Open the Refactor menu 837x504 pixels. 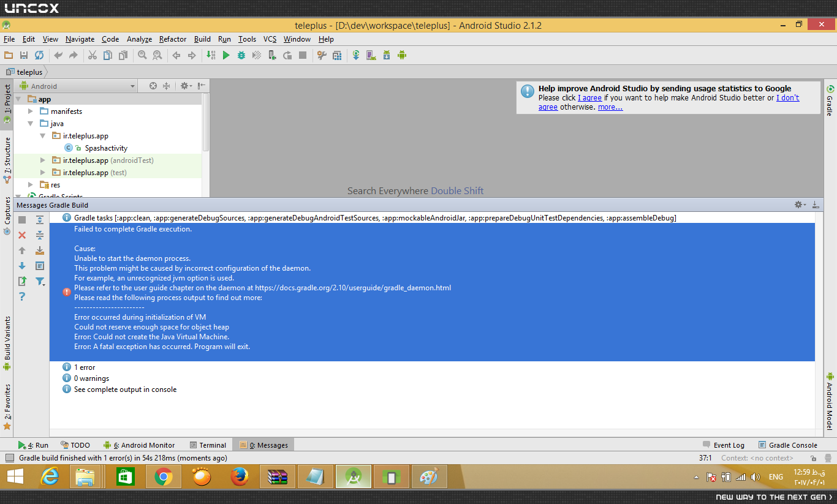173,39
